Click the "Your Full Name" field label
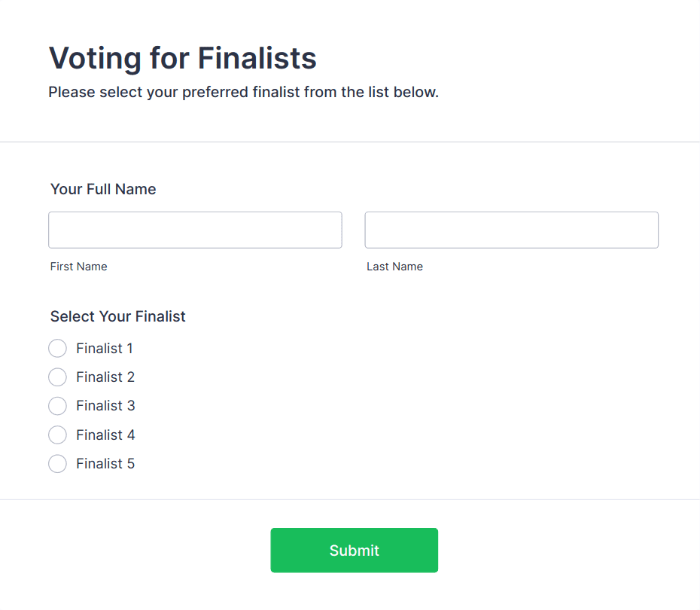700x610 pixels. pyautogui.click(x=103, y=189)
